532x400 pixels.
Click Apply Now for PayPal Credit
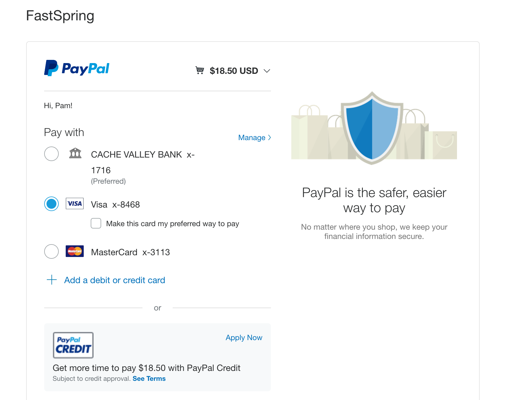click(x=244, y=337)
